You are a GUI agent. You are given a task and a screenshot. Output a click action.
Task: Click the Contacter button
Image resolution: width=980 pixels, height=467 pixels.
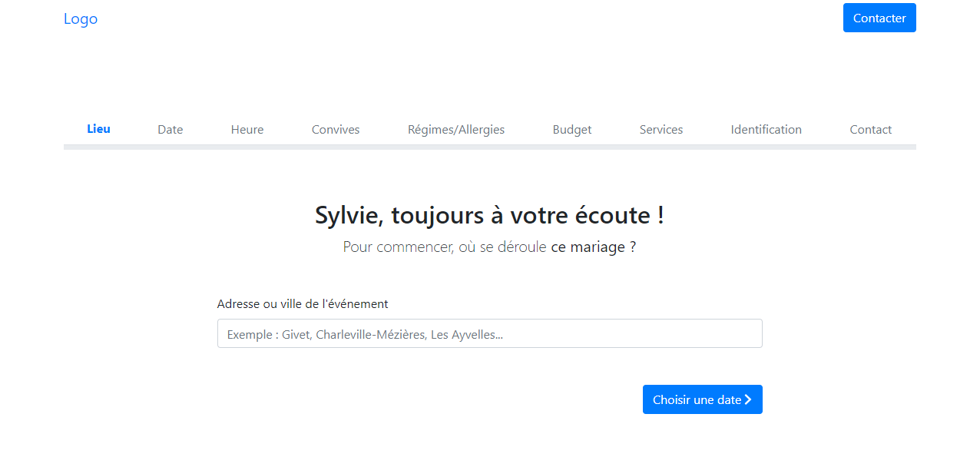click(x=879, y=18)
